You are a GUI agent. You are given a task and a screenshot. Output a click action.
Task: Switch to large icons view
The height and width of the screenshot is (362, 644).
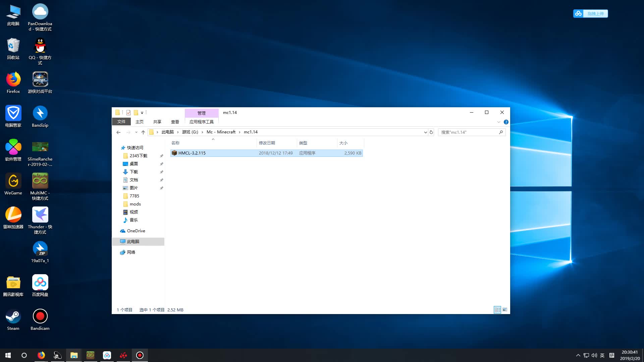[505, 310]
